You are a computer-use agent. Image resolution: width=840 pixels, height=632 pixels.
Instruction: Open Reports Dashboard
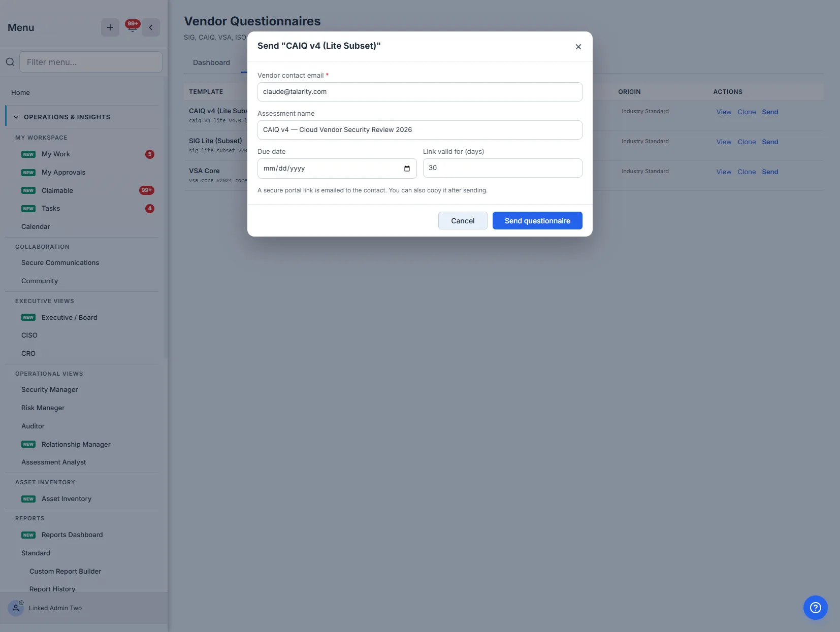point(72,535)
